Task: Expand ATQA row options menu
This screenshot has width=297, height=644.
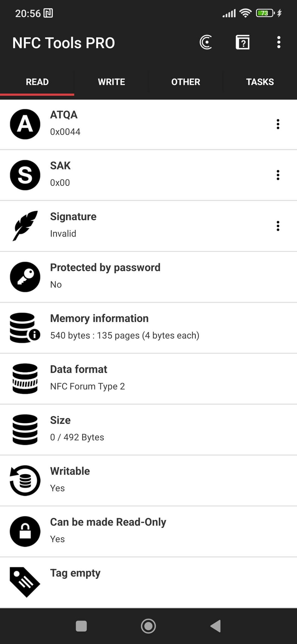Action: tap(278, 124)
